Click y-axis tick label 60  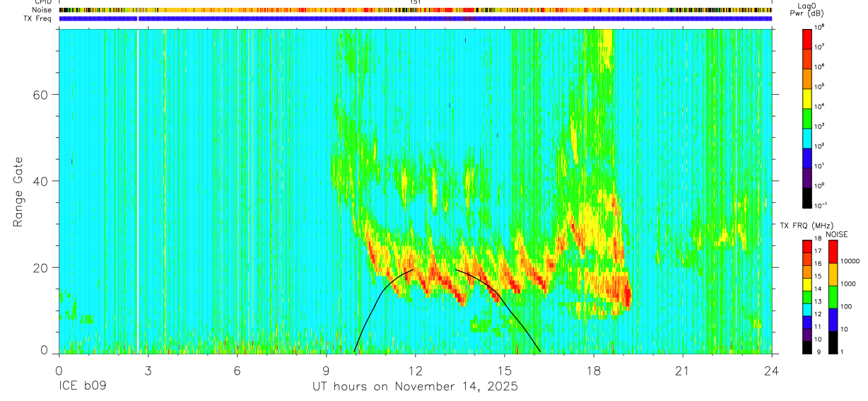point(42,95)
